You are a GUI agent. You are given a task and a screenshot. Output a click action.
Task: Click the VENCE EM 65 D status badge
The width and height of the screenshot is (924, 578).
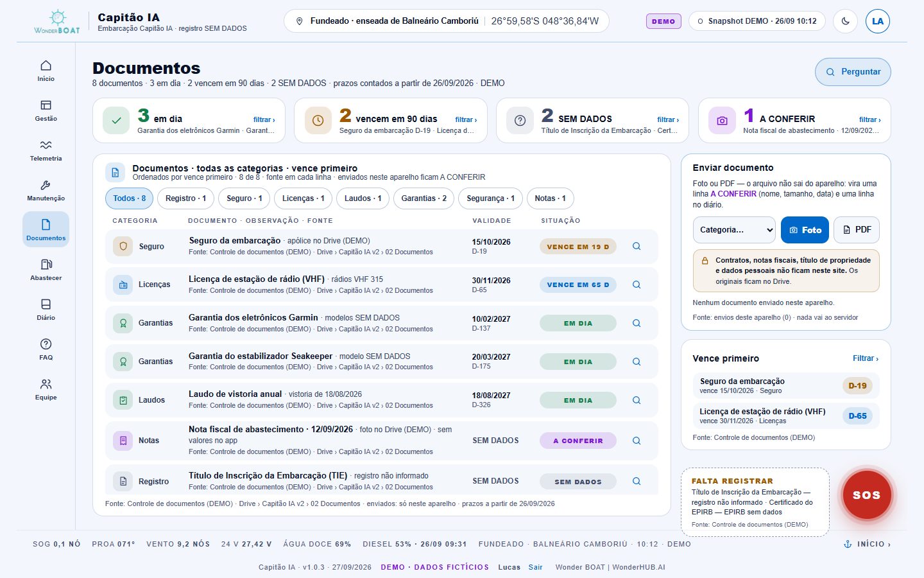[578, 285]
